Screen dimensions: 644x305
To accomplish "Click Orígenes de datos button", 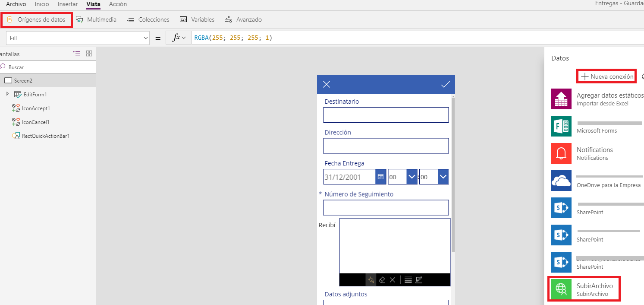I will point(36,20).
